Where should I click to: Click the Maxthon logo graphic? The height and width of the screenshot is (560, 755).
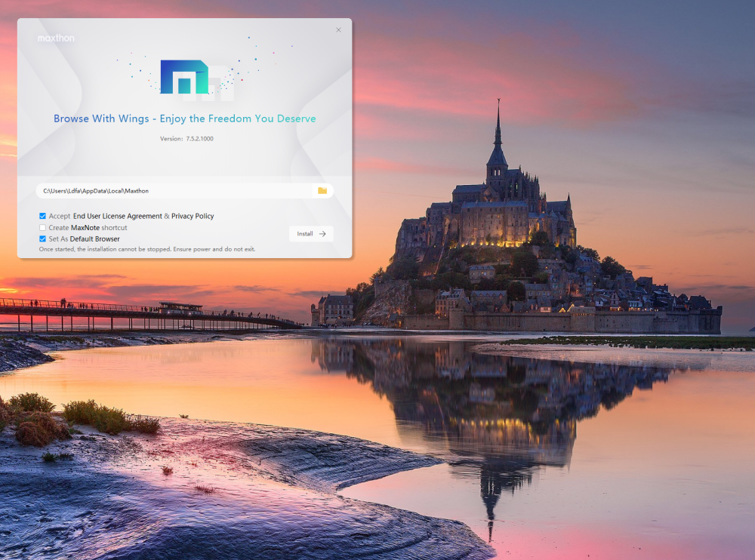195,79
